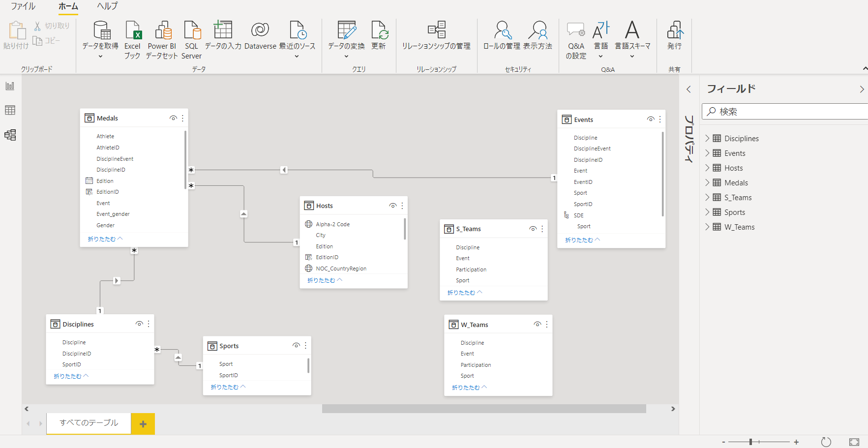Expand Medals in the Fields pane
The image size is (868, 448).
[x=708, y=182]
